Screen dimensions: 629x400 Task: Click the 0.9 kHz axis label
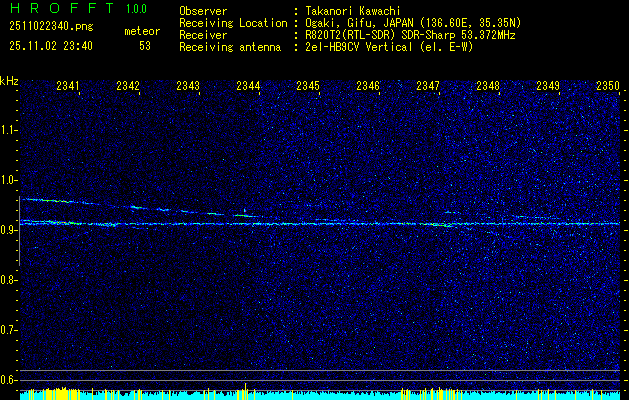click(x=8, y=230)
